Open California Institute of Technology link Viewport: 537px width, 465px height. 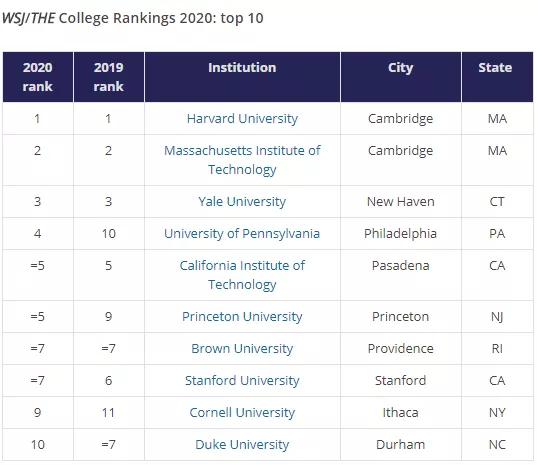242,275
